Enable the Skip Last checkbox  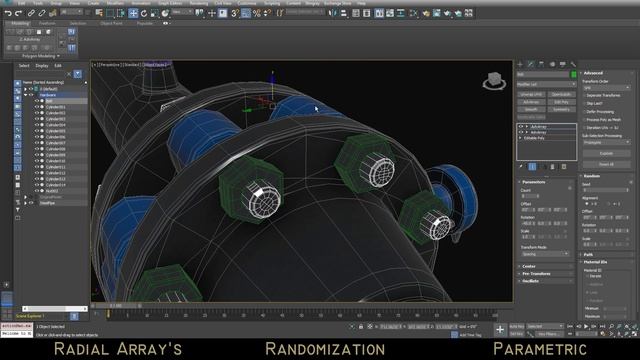585,104
